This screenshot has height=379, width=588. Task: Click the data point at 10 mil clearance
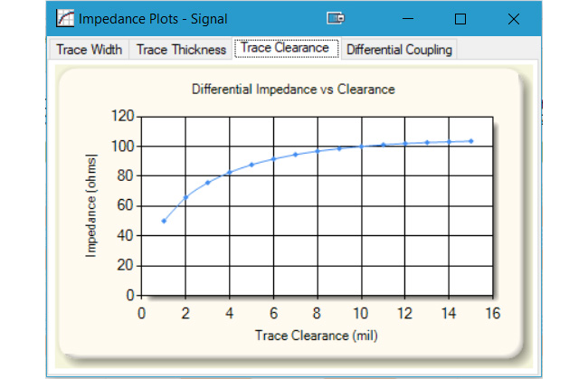362,147
